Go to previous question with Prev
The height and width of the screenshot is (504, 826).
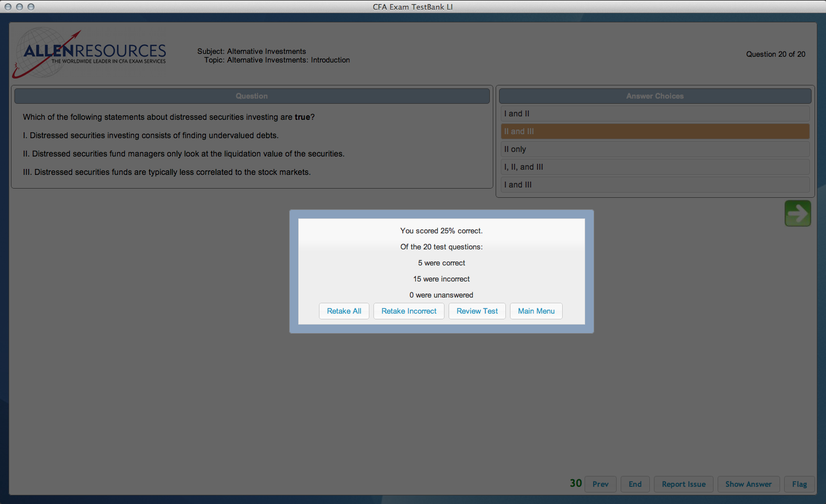tap(600, 484)
